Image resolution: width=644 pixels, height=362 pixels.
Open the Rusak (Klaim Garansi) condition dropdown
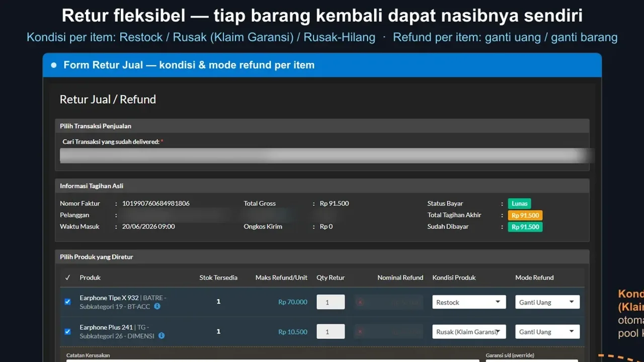click(469, 332)
